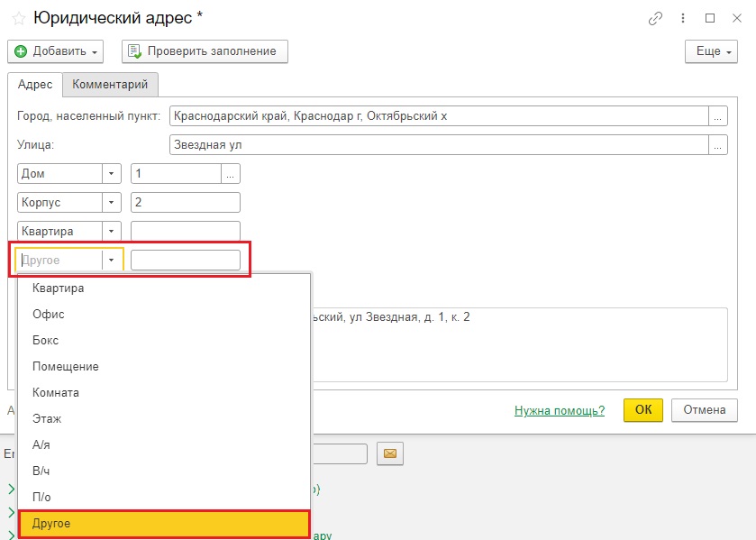The height and width of the screenshot is (540, 756).
Task: Click the envelope email icon button
Action: point(389,453)
